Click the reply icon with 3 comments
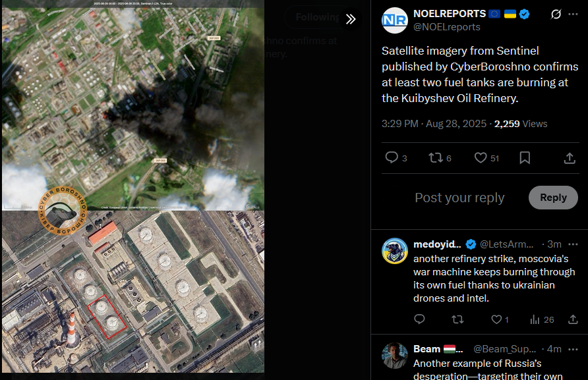 click(392, 157)
